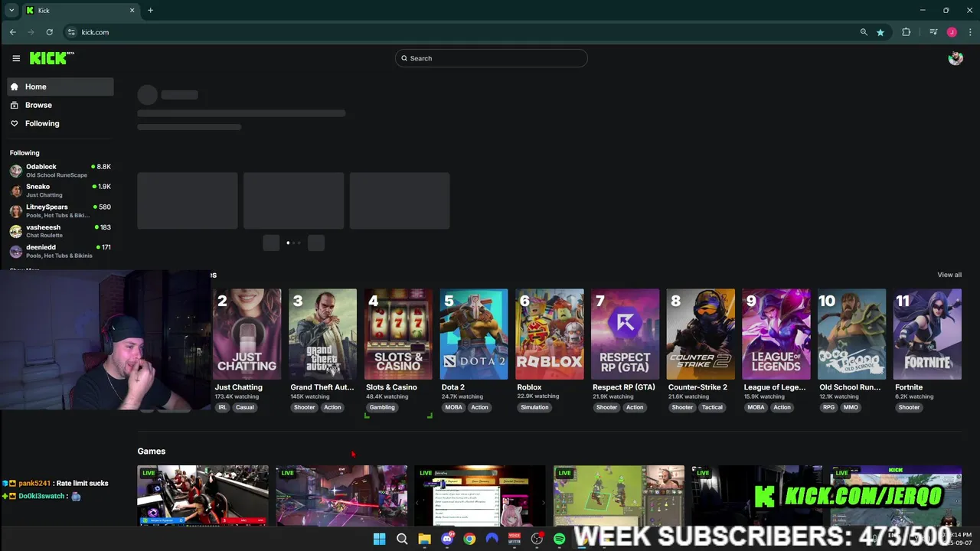Open Voicemeeter from the taskbar
Viewport: 980px width, 551px height.
(x=514, y=539)
